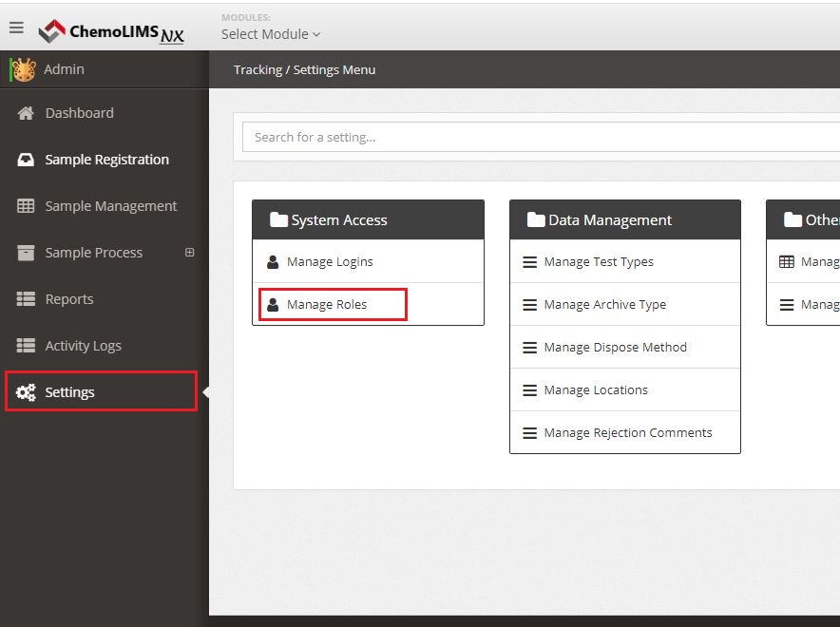Click the Reports list icon
This screenshot has width=840, height=627.
26,299
